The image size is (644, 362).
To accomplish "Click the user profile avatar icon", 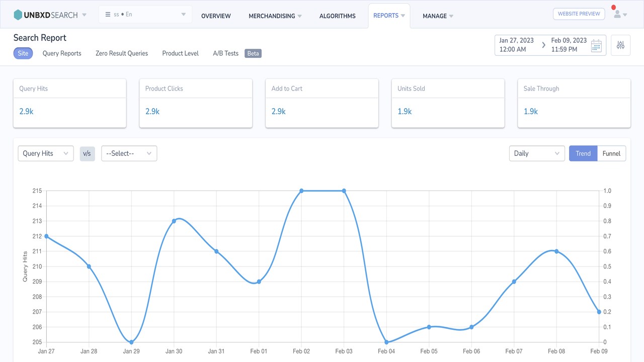I will coord(617,14).
